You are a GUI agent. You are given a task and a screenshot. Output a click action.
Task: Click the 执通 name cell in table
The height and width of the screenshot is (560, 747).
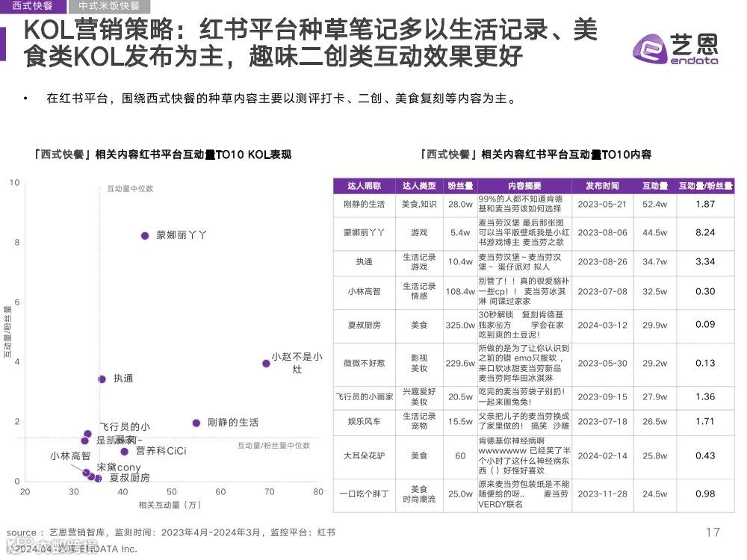[364, 262]
